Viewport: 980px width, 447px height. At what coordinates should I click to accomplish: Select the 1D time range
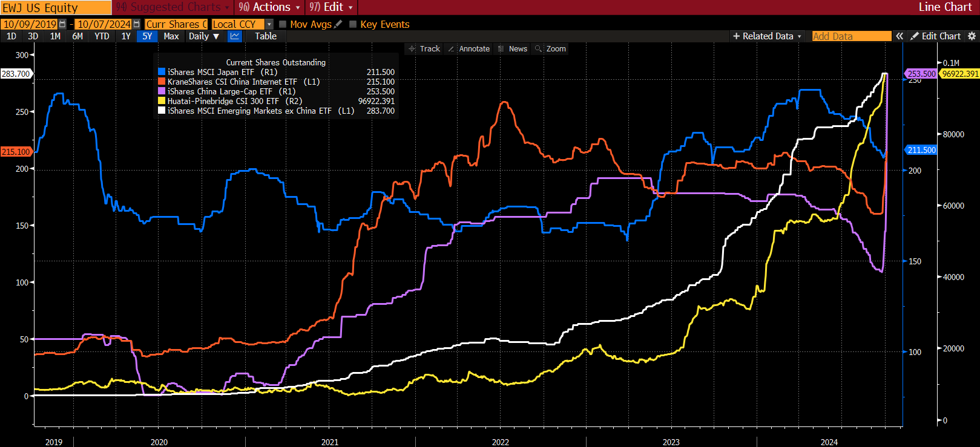tap(12, 36)
